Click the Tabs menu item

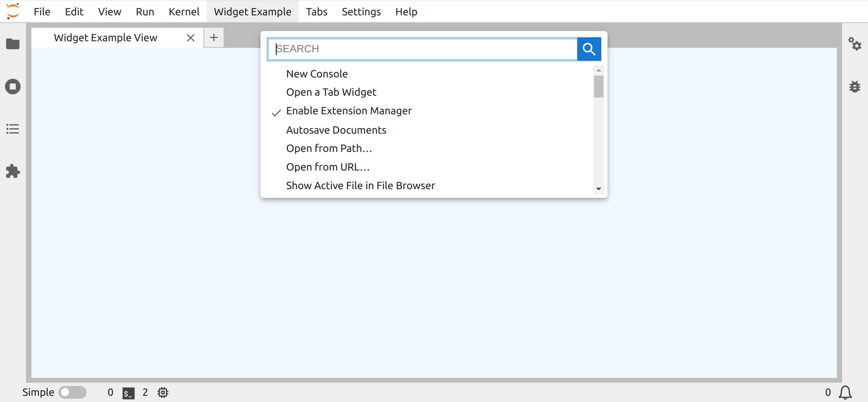[x=317, y=12]
